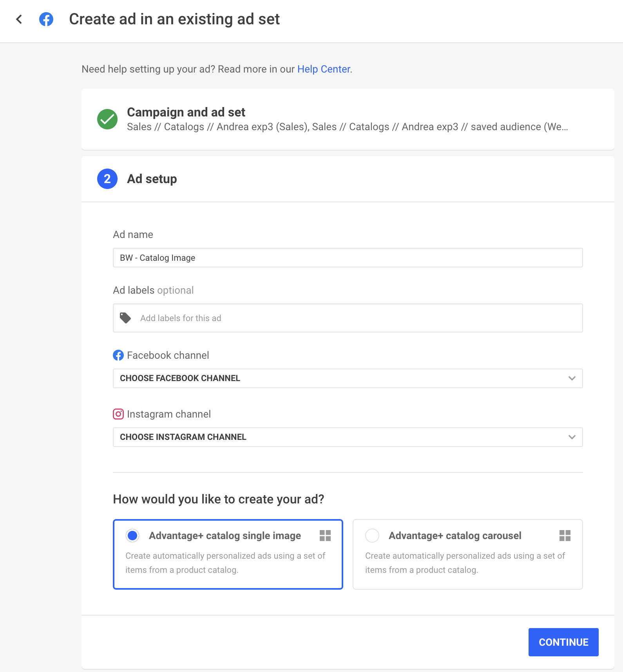Select Advantage+ catalog single image radio button
The height and width of the screenshot is (672, 623).
132,536
